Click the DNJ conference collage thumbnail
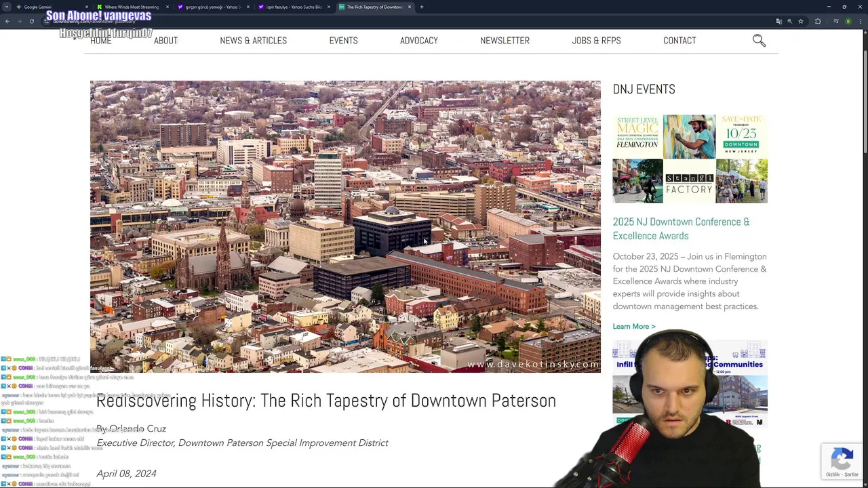Screen dimensions: 868x488 coord(690,159)
